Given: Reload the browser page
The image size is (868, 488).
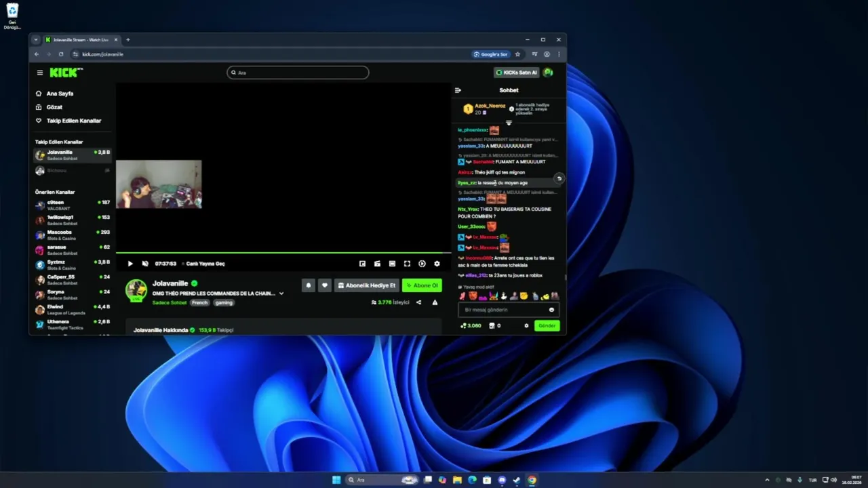Looking at the screenshot, I should pos(61,54).
